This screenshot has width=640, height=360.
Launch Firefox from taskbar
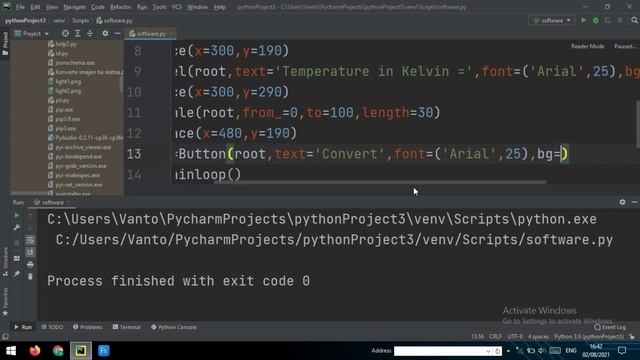tap(35, 351)
